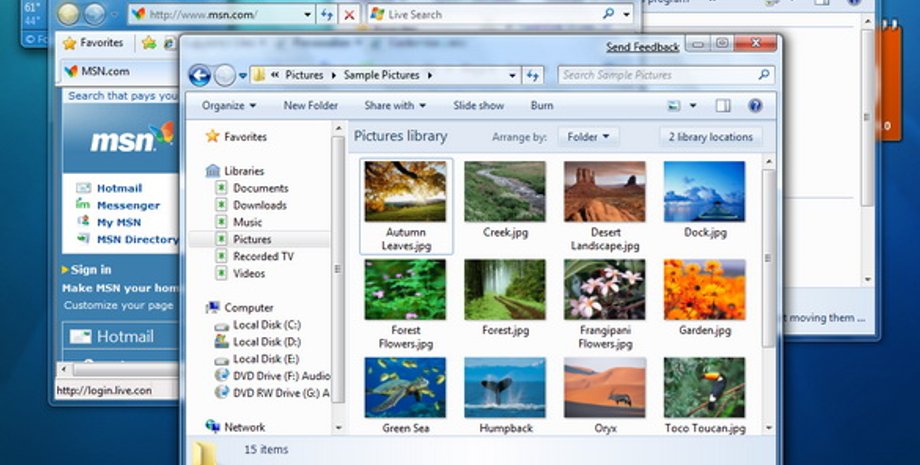This screenshot has height=465, width=920.
Task: Select the Desert Landscape.jpg thumbnail
Action: [604, 191]
